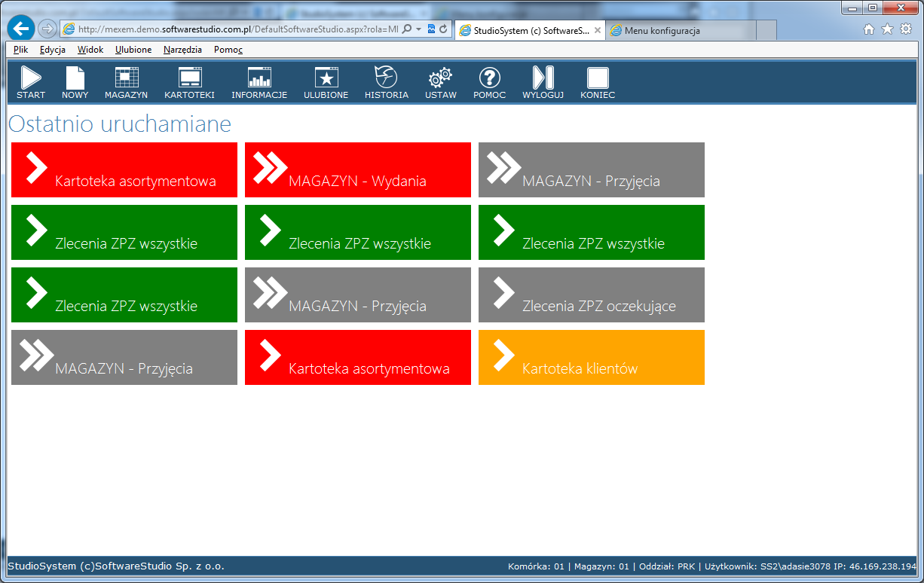Click the Komórka: 01 status entry
The height and width of the screenshot is (583, 924).
pos(536,566)
